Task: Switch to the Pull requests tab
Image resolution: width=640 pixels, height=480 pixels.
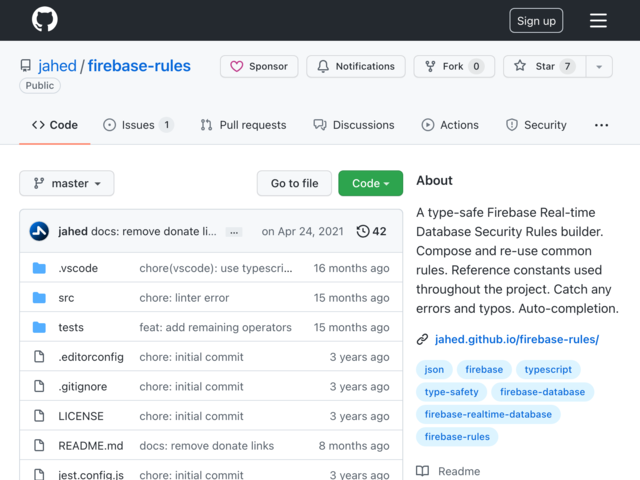Action: point(243,125)
